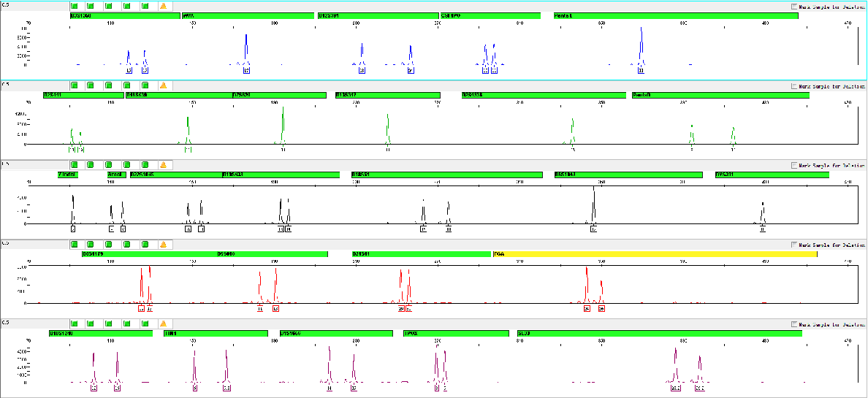Image resolution: width=868 pixels, height=398 pixels.
Task: Select the D7S820 marker header
Action: pos(279,95)
